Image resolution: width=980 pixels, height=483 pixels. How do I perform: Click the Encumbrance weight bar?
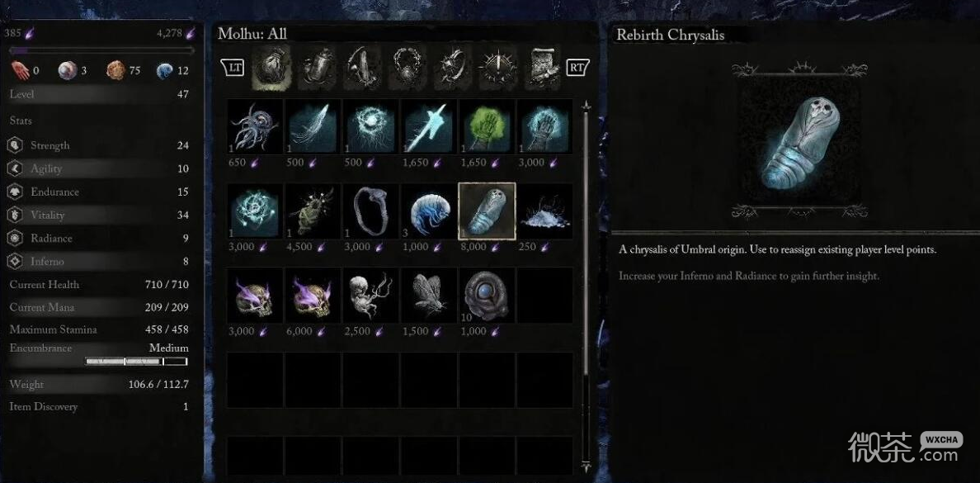coord(136,361)
